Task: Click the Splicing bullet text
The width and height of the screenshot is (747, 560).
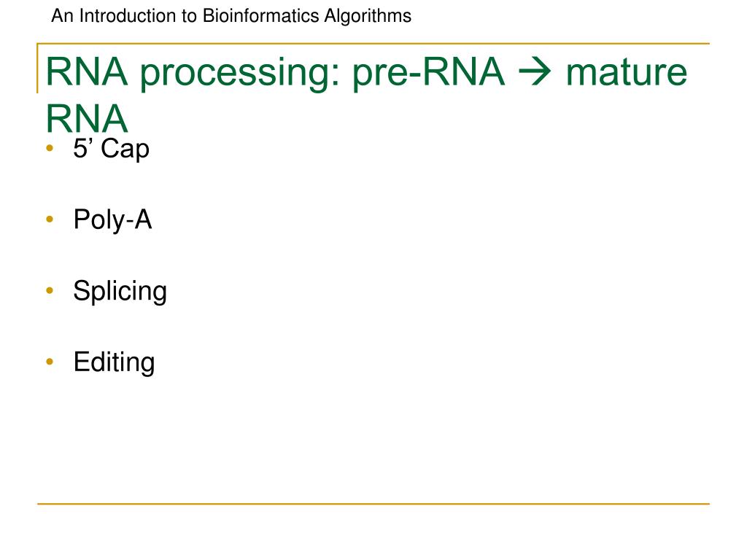Action: point(120,291)
